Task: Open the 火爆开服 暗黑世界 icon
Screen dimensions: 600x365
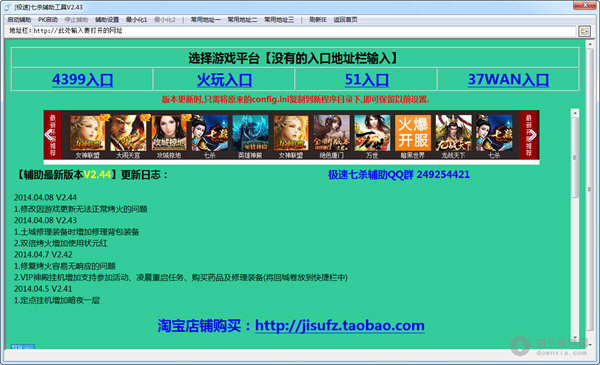Action: click(x=413, y=134)
